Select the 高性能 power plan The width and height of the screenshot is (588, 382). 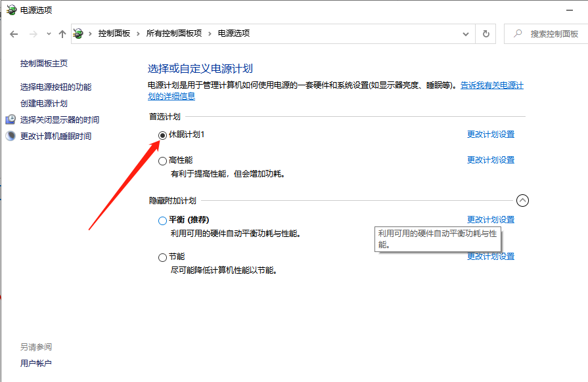(162, 160)
